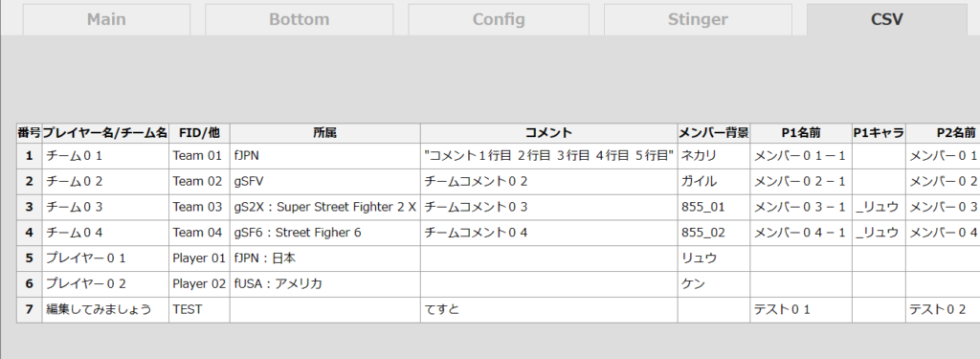Open the Bottom tab

click(300, 19)
